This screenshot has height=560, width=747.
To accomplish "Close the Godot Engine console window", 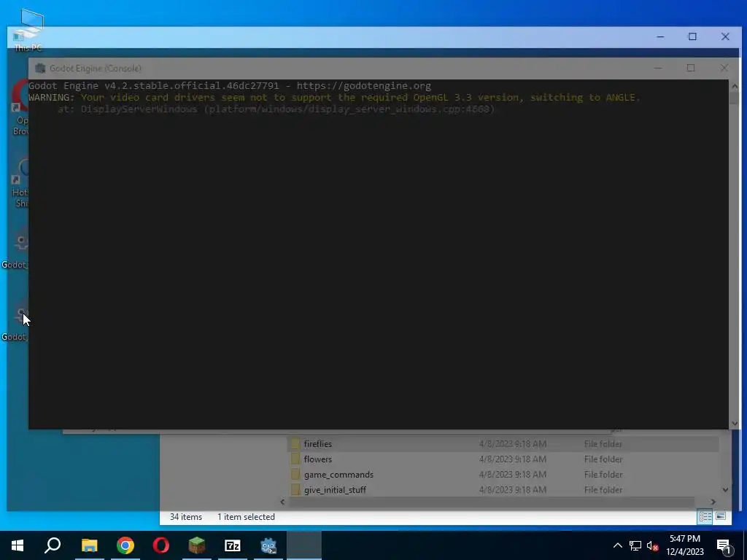I will pyautogui.click(x=724, y=68).
